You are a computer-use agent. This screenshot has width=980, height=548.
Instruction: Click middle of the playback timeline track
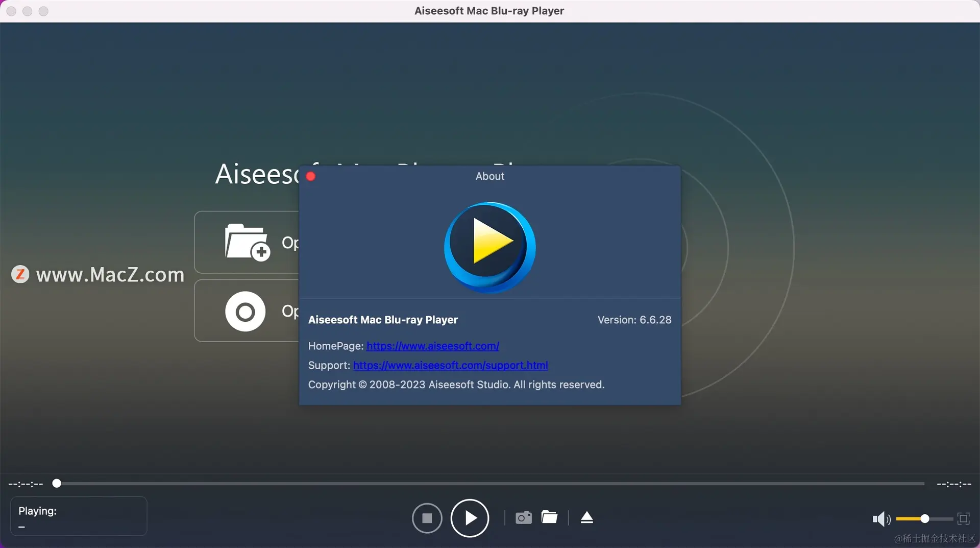pyautogui.click(x=491, y=483)
